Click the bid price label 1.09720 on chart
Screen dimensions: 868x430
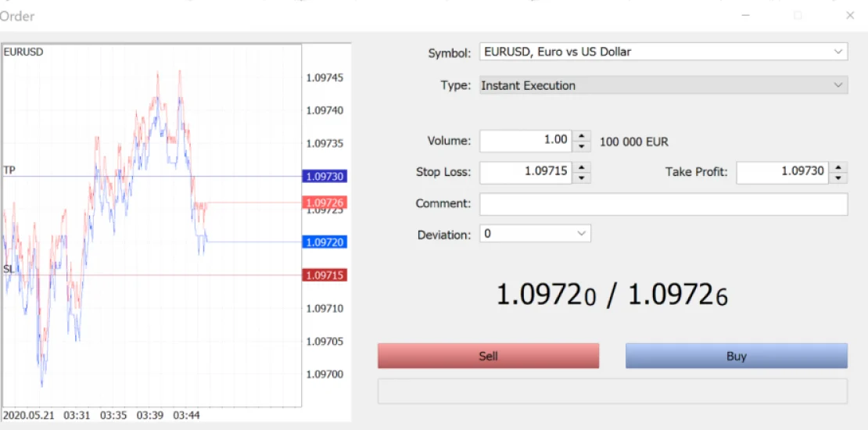coord(325,242)
